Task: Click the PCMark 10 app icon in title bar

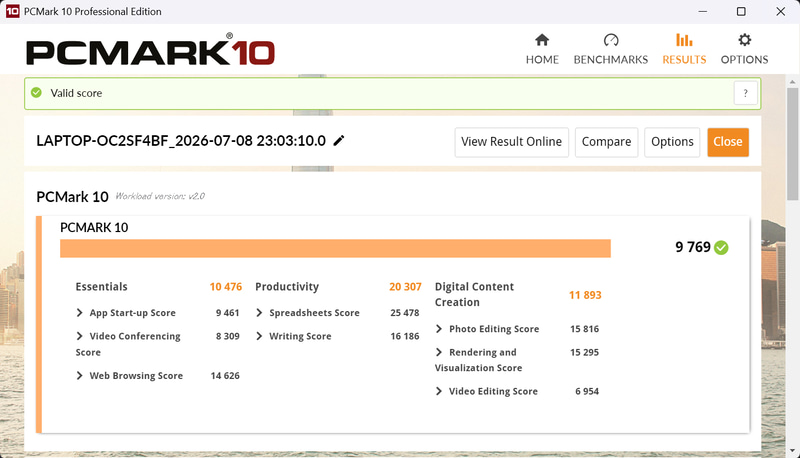Action: point(12,11)
